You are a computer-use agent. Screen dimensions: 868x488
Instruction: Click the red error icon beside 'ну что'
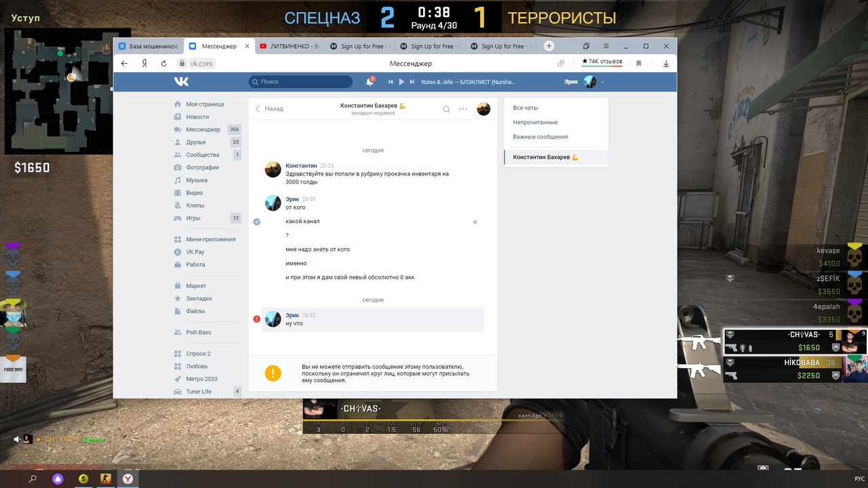256,319
